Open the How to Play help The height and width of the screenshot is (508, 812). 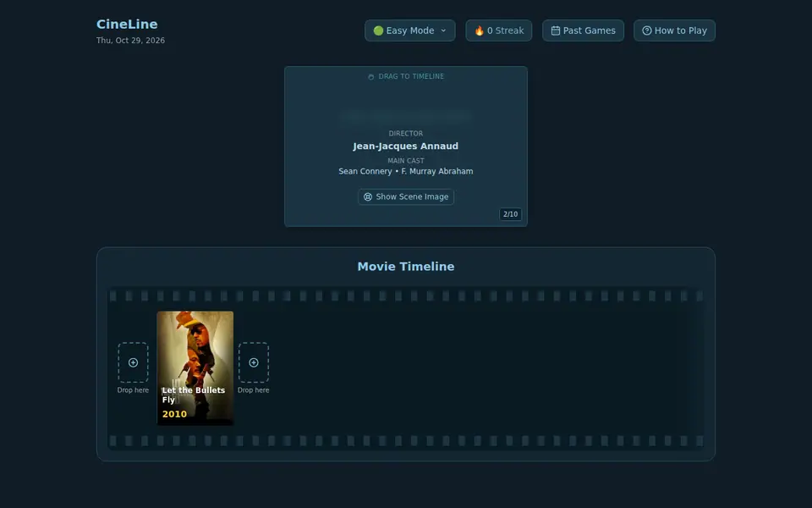[674, 30]
